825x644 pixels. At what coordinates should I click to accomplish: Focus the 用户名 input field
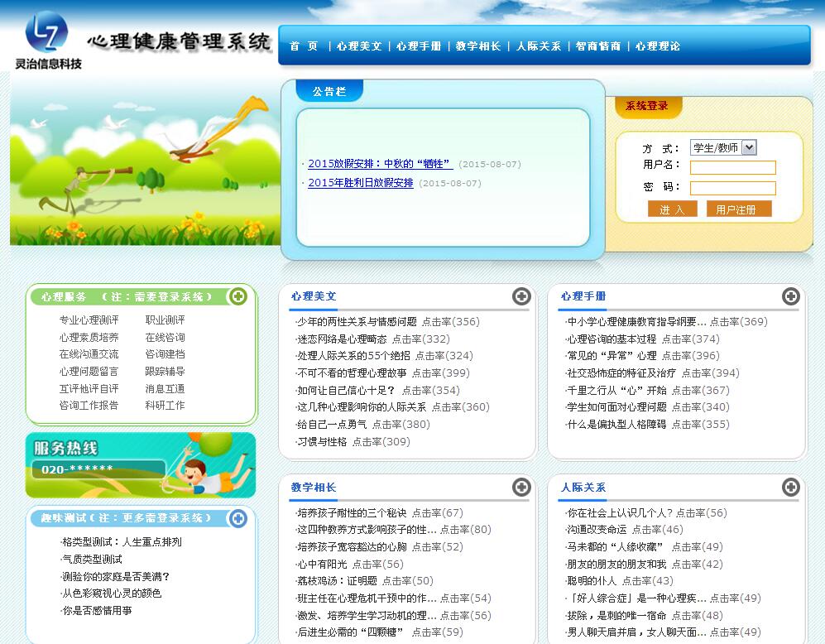coord(733,167)
